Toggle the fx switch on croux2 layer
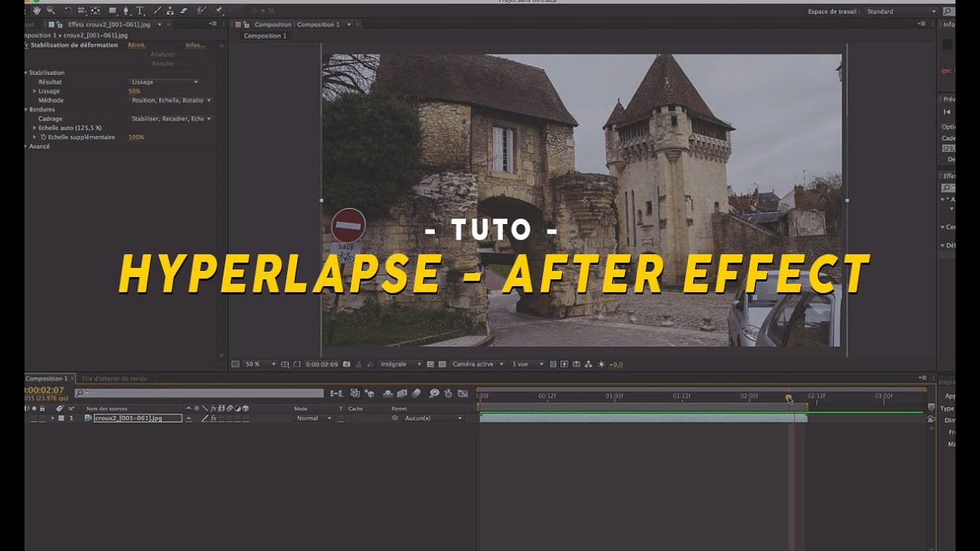The height and width of the screenshot is (551, 980). point(214,419)
